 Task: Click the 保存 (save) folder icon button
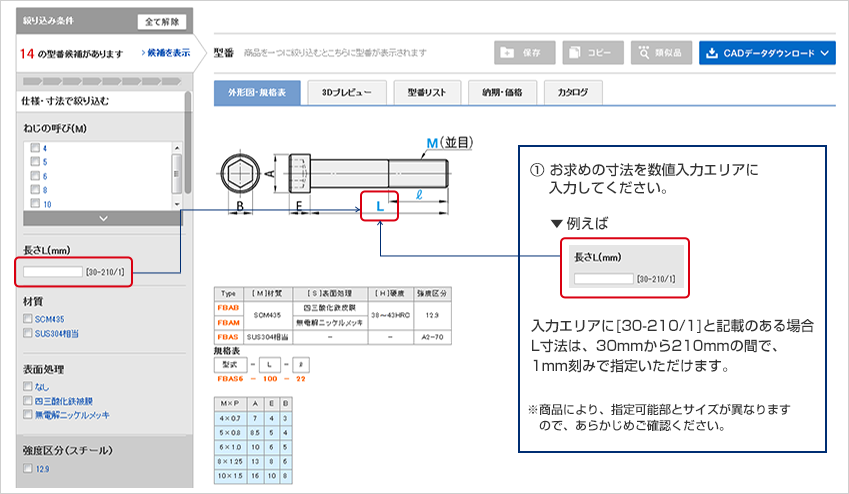coord(524,53)
